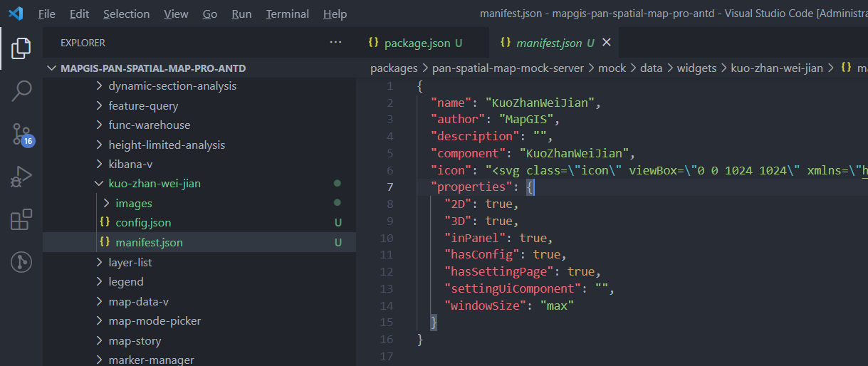Open config.json in the file tree
Screen dimensions: 868x366
pyautogui.click(x=142, y=223)
